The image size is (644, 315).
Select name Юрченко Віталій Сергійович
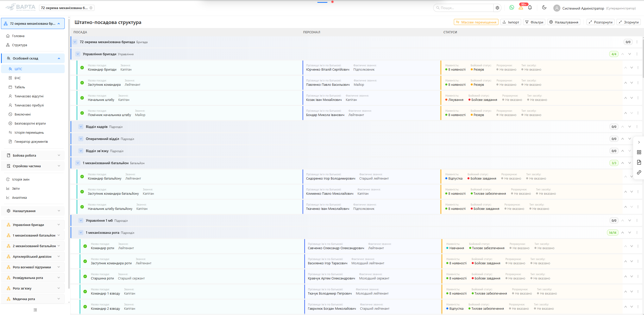[328, 70]
